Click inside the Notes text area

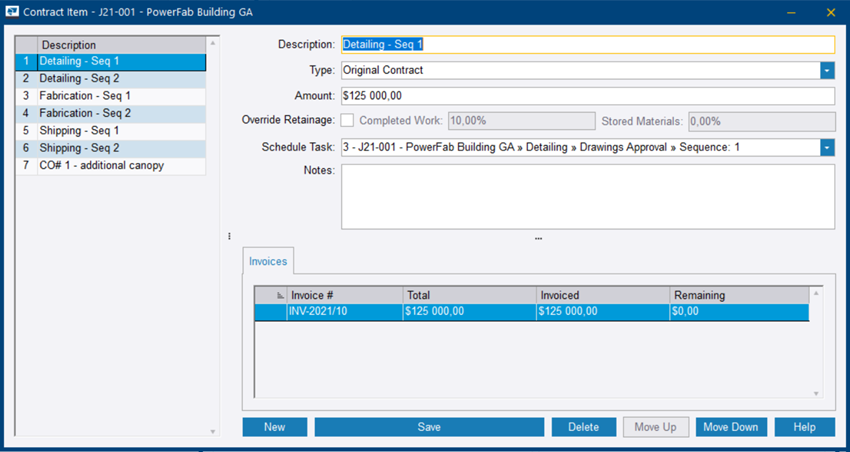coord(587,197)
